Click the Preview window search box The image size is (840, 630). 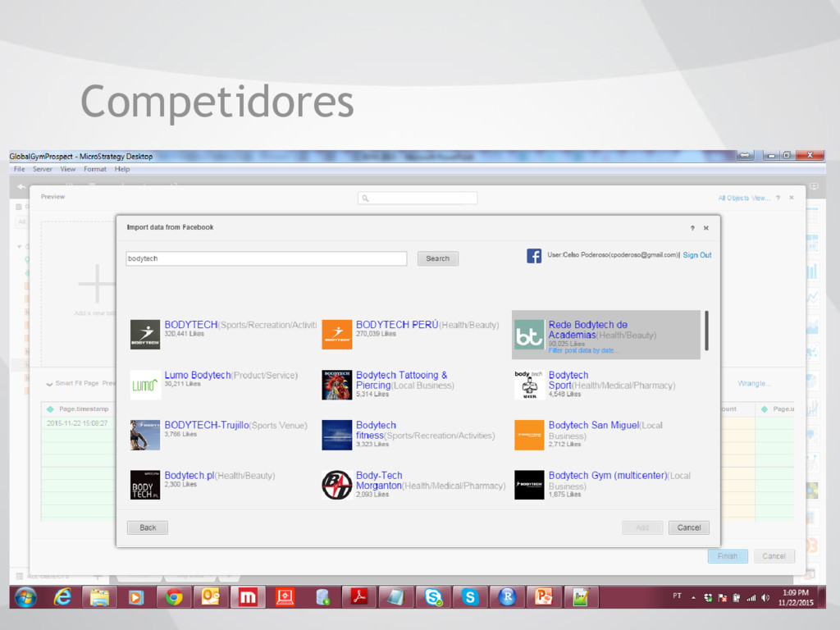click(x=418, y=199)
